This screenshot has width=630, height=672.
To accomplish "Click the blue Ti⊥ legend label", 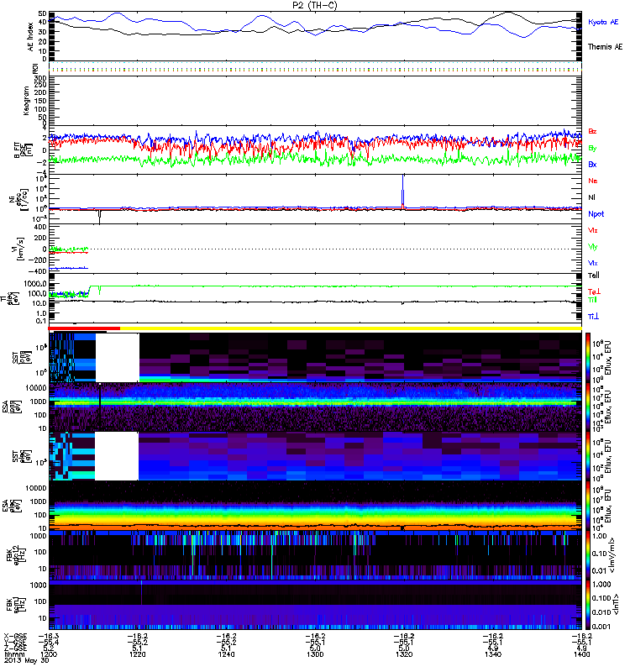I will coord(593,317).
